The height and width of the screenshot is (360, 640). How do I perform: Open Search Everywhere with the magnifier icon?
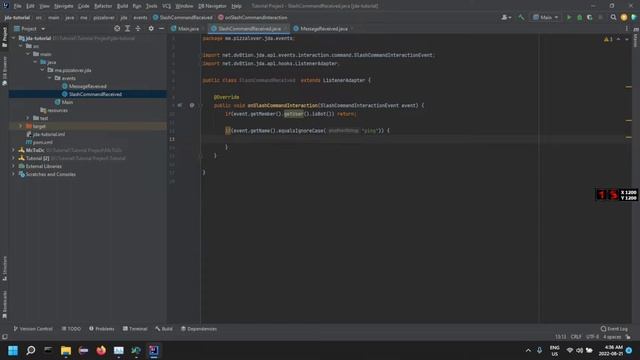[x=613, y=18]
